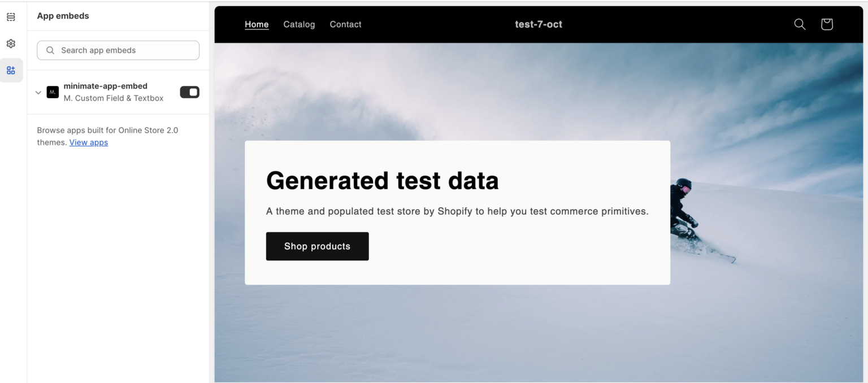The width and height of the screenshot is (868, 383).
Task: Expand the minimate-app-embed settings chevron
Action: tap(38, 92)
